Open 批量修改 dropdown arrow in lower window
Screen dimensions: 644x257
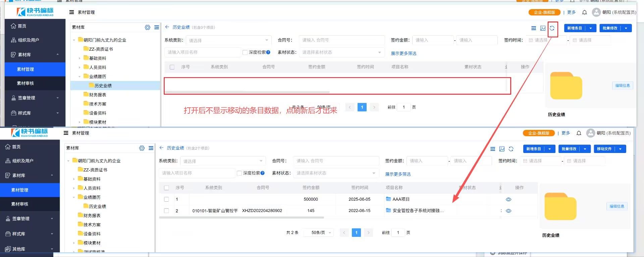[x=585, y=149]
